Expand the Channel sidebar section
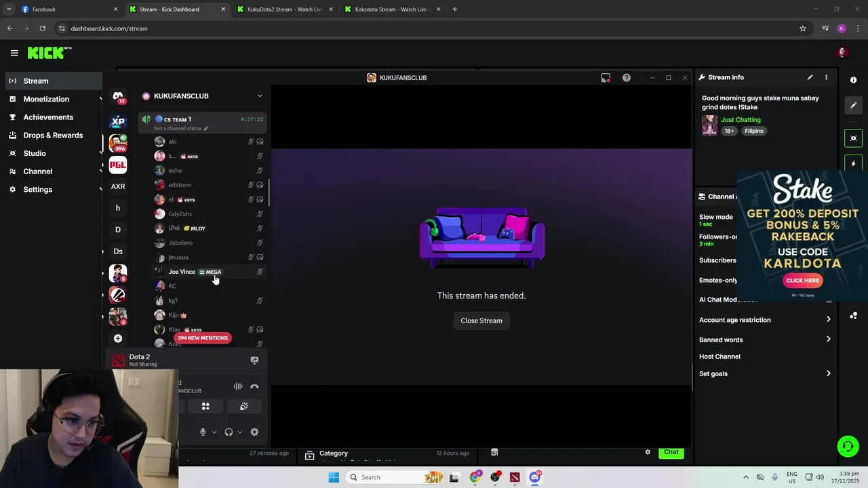This screenshot has width=868, height=488. (52, 171)
